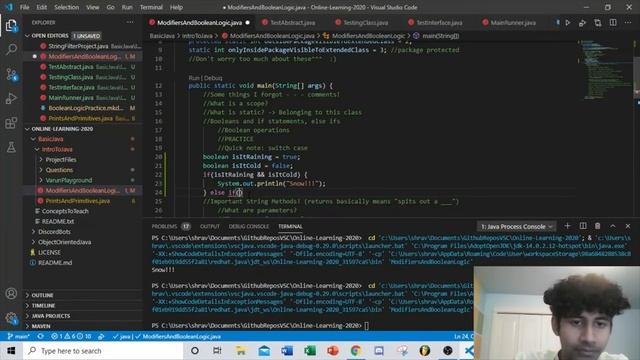The image size is (640, 360).
Task: Open the Test flask view
Action: (x=11, y=147)
